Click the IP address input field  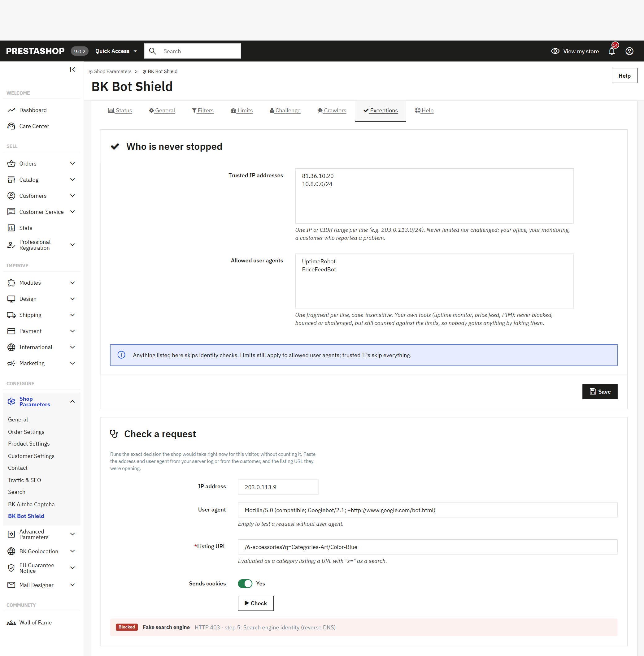tap(278, 487)
